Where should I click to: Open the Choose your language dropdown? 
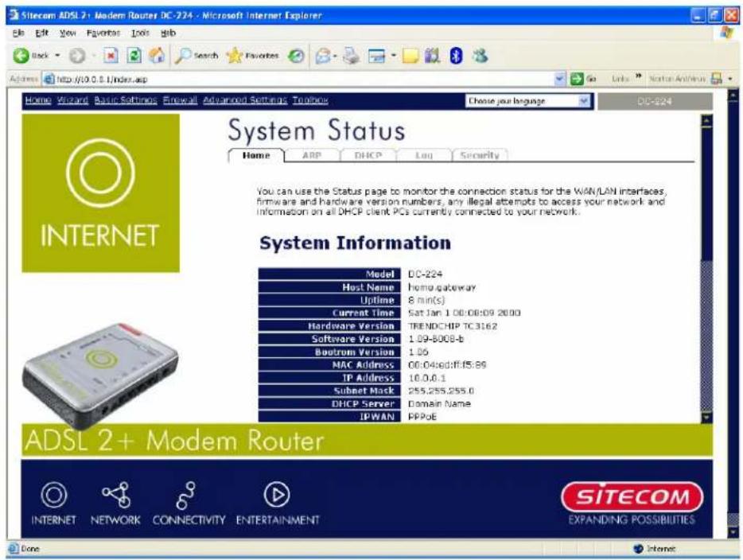[528, 101]
